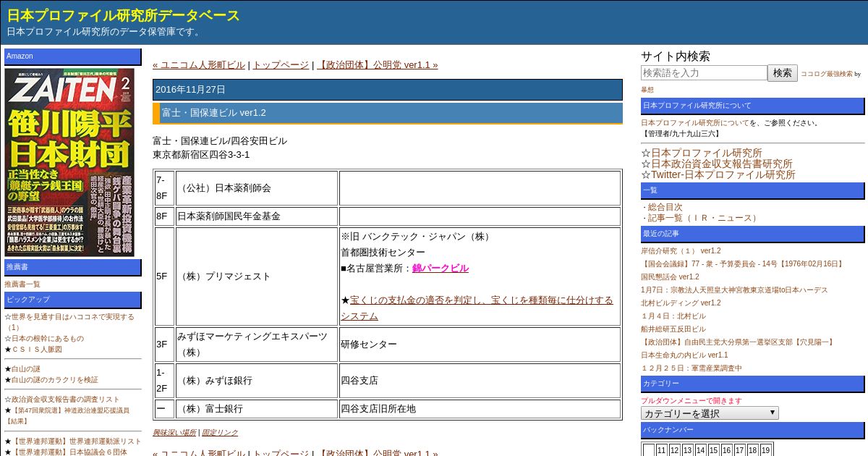Click floor cell 7-8F
The width and height of the screenshot is (868, 456).
click(164, 188)
